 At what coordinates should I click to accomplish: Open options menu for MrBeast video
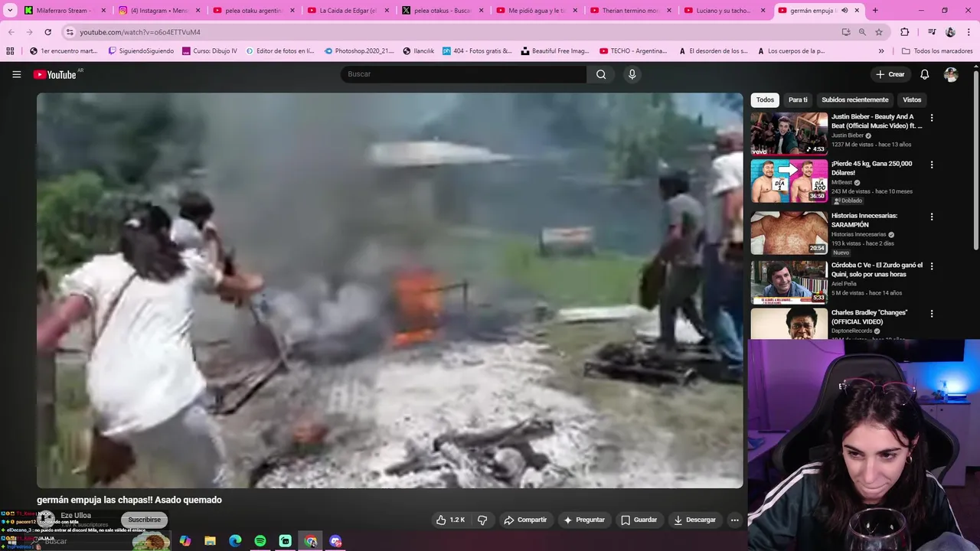pos(932,165)
